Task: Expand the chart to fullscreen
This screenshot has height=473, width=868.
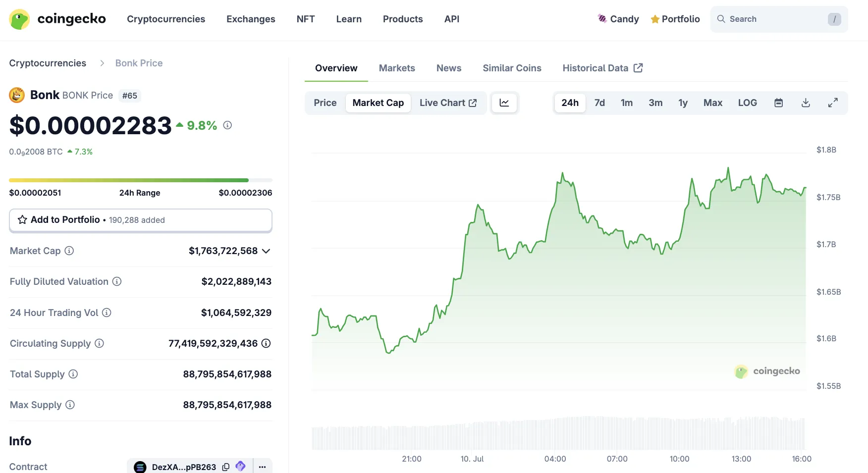Action: point(833,103)
